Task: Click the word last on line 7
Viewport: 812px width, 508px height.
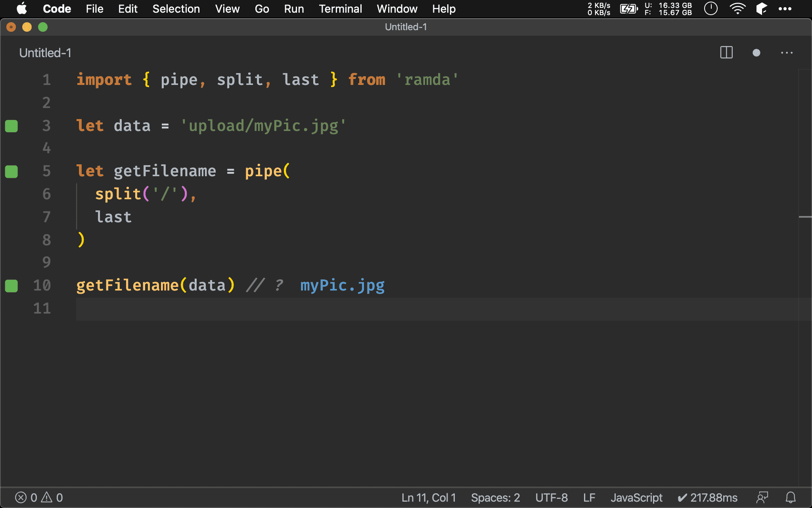Action: click(113, 217)
